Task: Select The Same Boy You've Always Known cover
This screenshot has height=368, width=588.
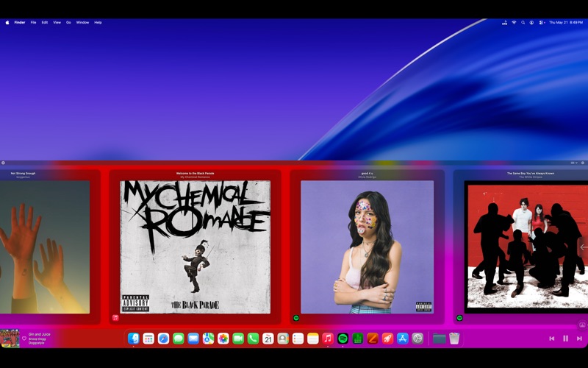Action: [526, 247]
